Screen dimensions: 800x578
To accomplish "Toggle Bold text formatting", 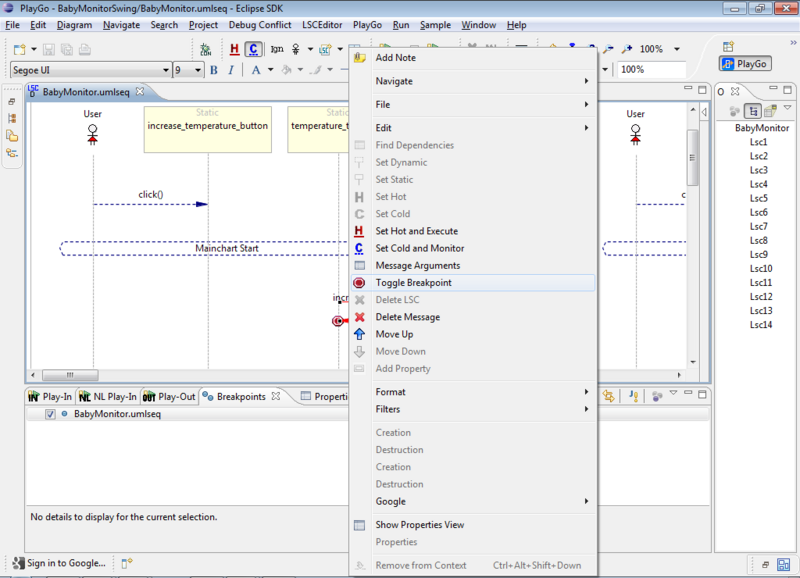I will [x=214, y=70].
